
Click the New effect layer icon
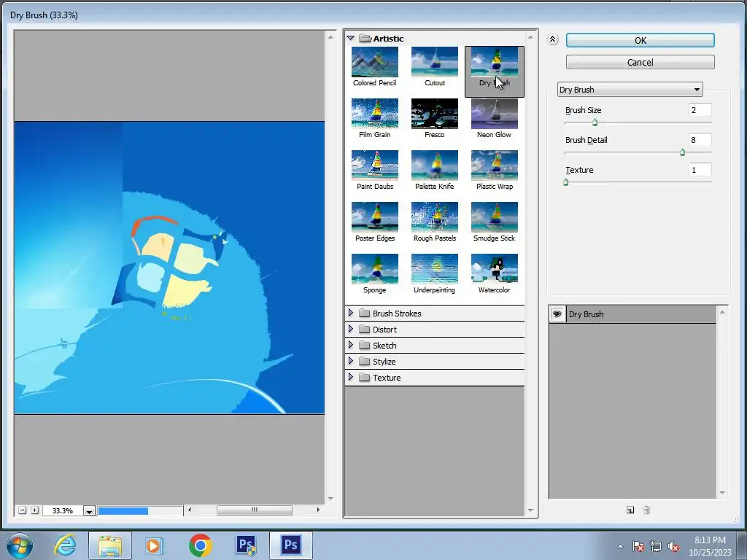click(630, 510)
